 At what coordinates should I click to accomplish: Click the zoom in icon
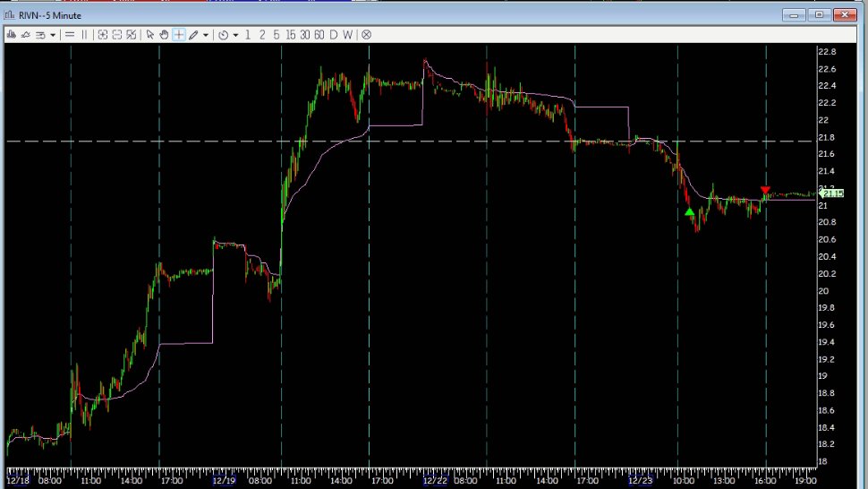pos(102,35)
